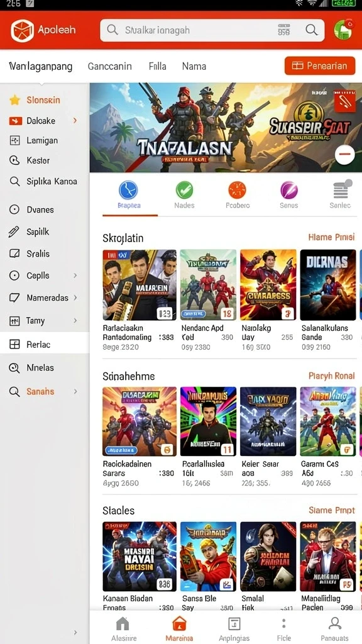
Task: Click the red Dalcake sidebar icon
Action: pyautogui.click(x=15, y=121)
